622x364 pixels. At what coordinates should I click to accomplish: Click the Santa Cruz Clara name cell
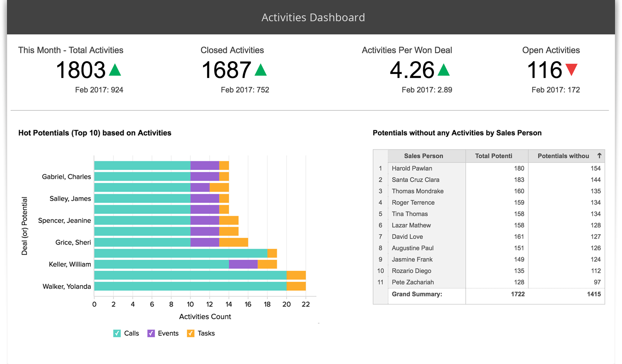click(x=415, y=180)
